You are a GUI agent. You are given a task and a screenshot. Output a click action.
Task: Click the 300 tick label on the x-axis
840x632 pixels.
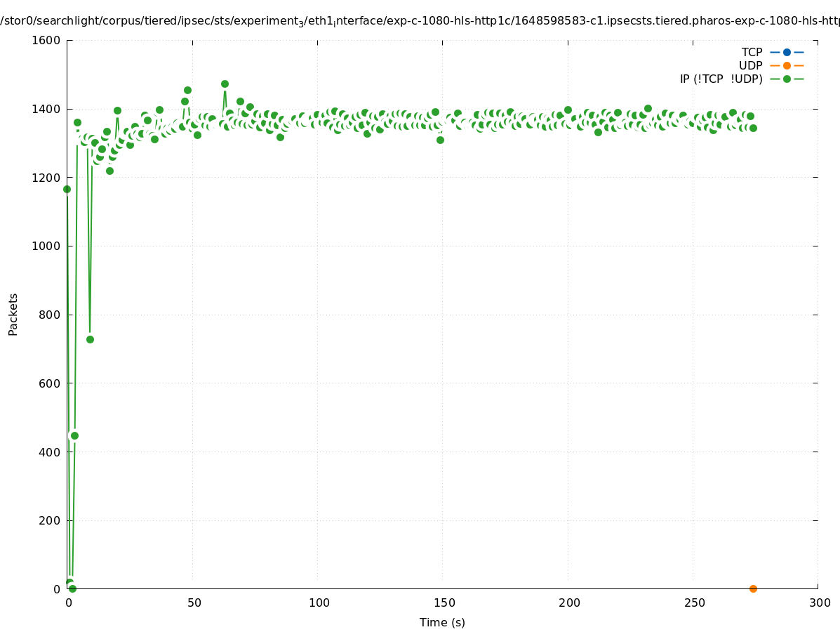click(819, 603)
